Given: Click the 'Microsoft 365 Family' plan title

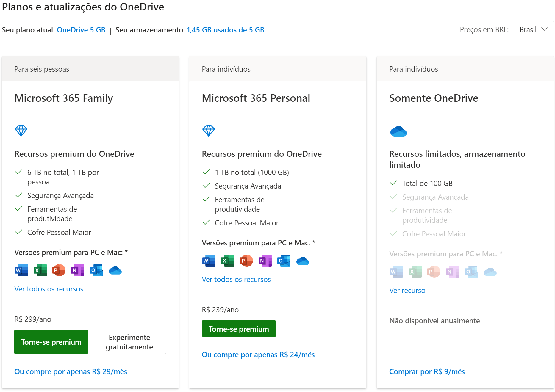Looking at the screenshot, I should point(64,98).
